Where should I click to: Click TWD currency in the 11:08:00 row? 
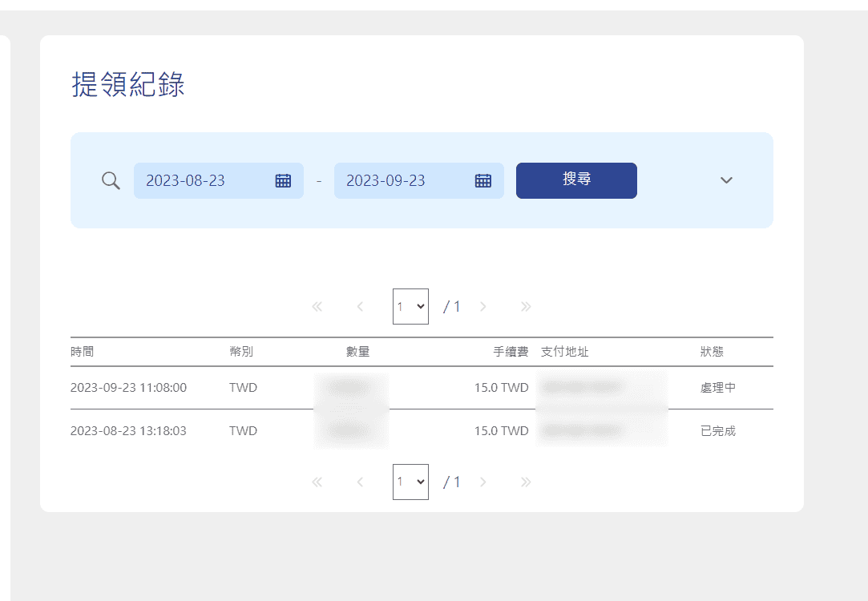(x=243, y=387)
